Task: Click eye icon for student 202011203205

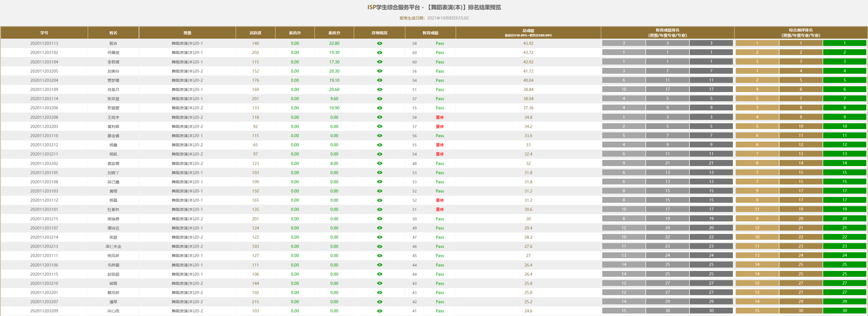Action: [379, 71]
